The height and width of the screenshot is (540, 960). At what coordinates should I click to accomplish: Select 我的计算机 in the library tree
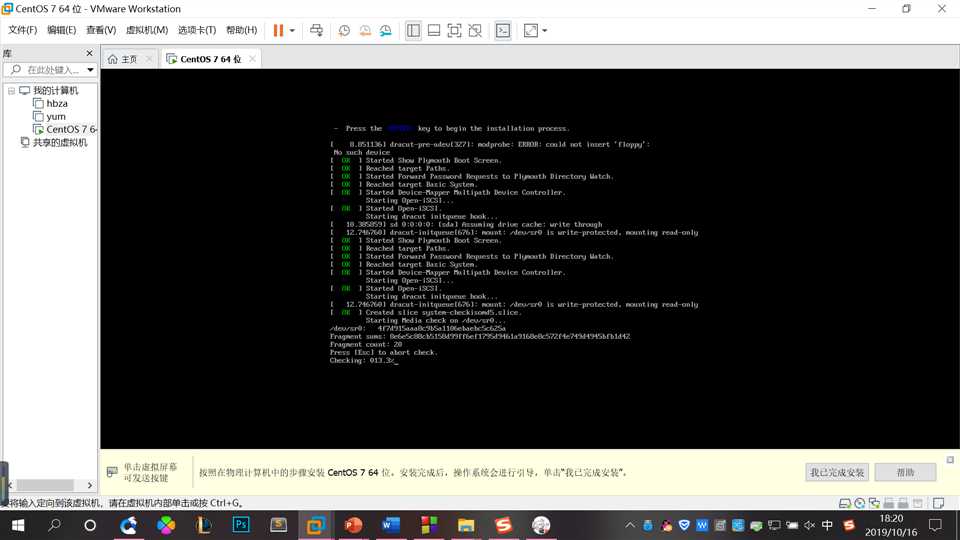click(55, 91)
